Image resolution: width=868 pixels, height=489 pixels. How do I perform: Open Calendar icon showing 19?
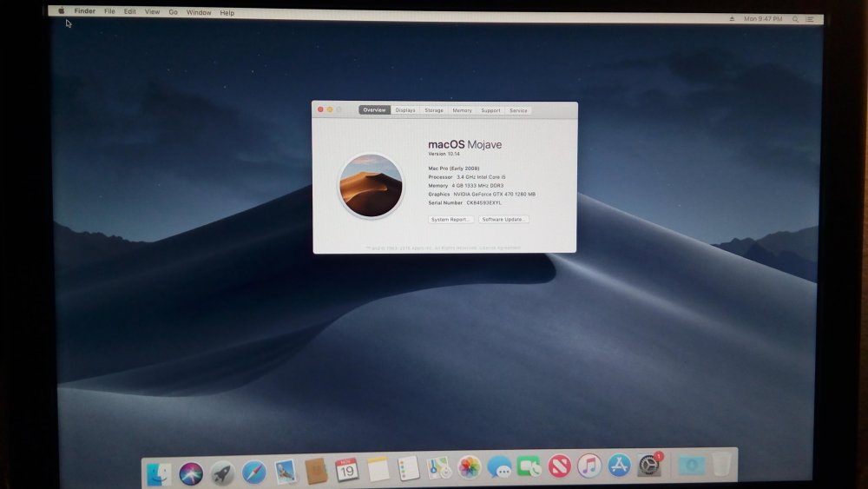(347, 470)
